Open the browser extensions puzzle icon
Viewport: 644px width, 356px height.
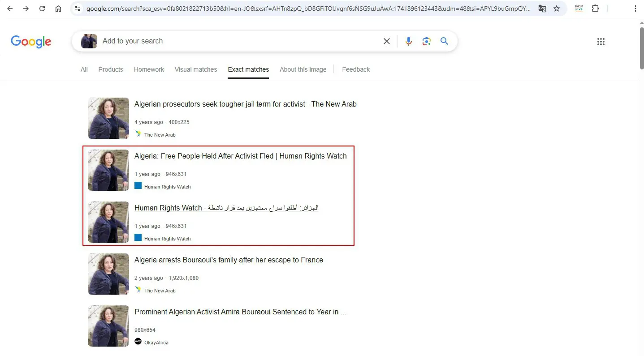pos(595,9)
